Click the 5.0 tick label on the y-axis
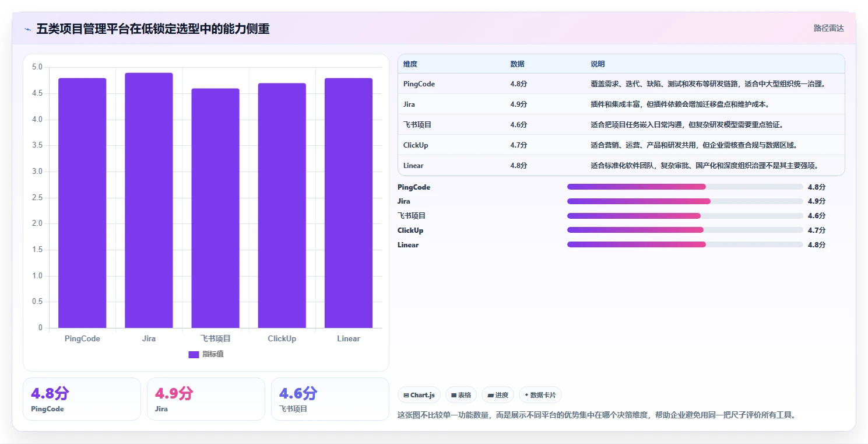Screen dimensions: 868x444 coord(37,68)
